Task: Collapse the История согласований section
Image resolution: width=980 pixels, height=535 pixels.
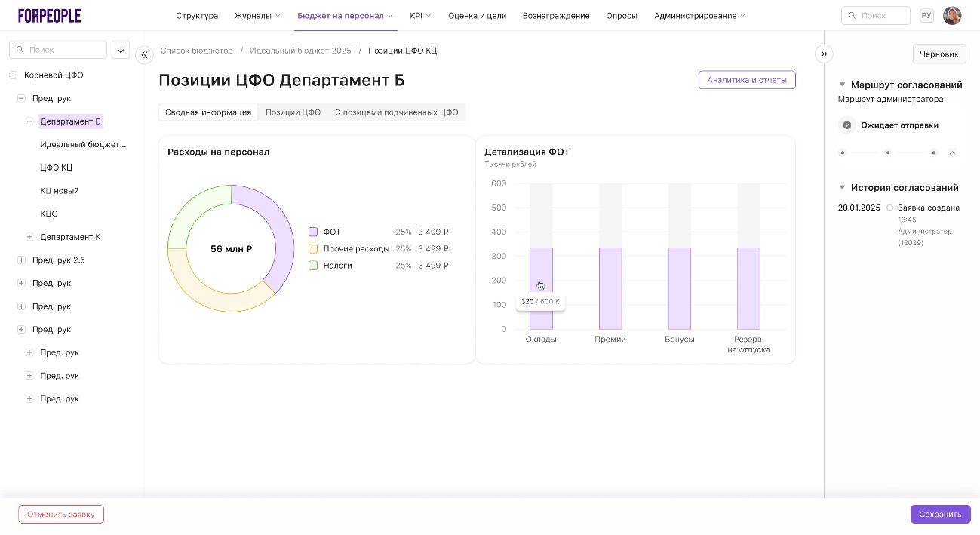Action: point(843,188)
